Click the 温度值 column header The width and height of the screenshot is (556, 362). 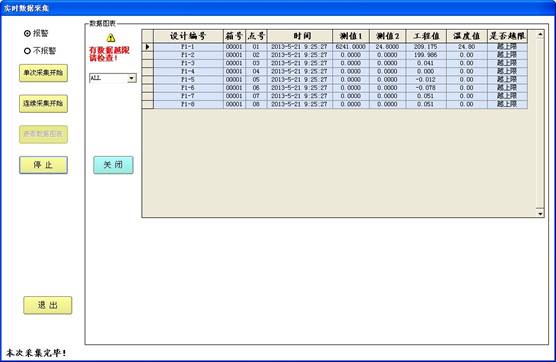tap(467, 36)
